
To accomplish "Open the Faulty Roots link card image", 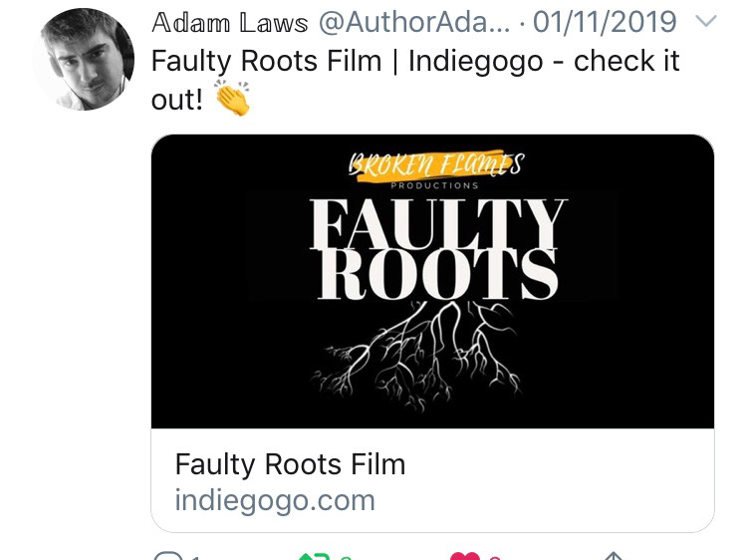I will pos(432,281).
